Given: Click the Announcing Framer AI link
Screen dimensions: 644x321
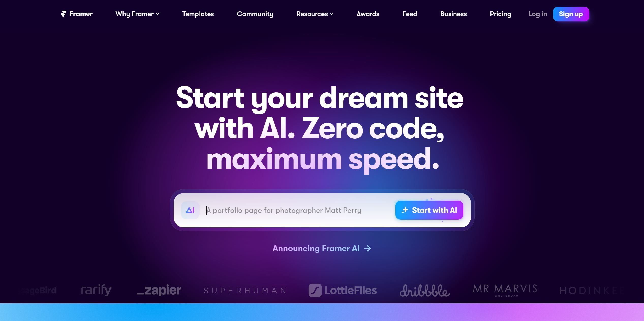Looking at the screenshot, I should [x=321, y=248].
